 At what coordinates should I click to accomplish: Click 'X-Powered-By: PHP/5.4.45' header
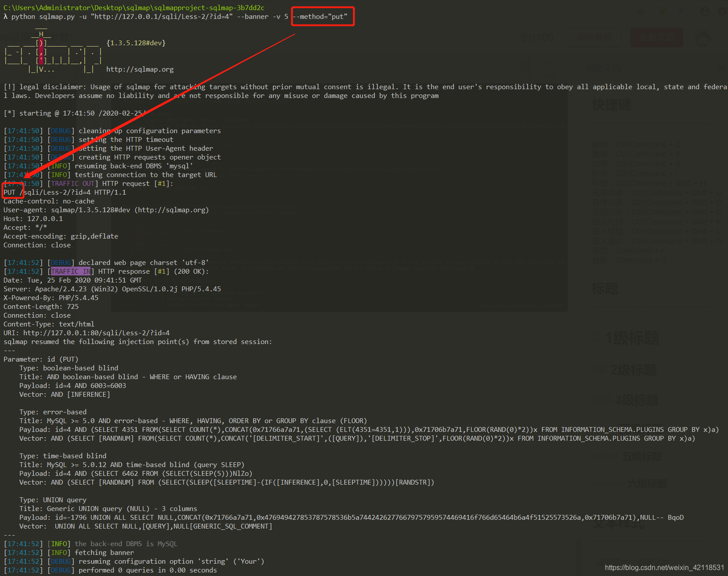pyautogui.click(x=51, y=298)
